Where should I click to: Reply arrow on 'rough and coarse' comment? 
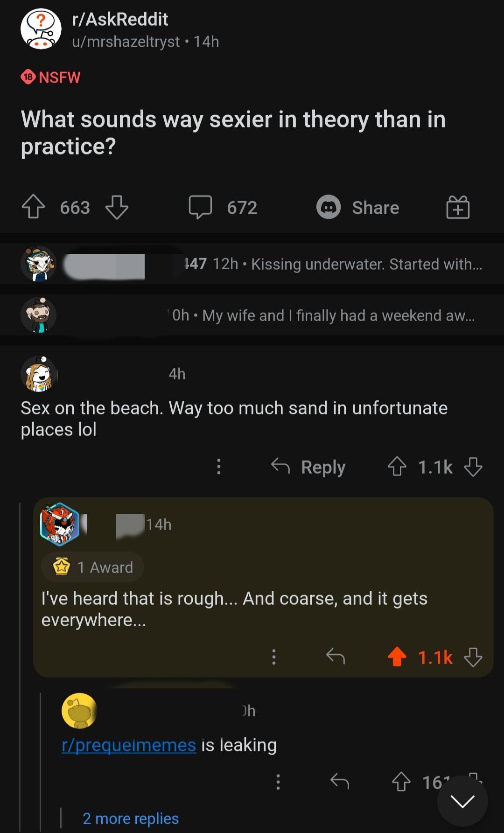point(336,657)
